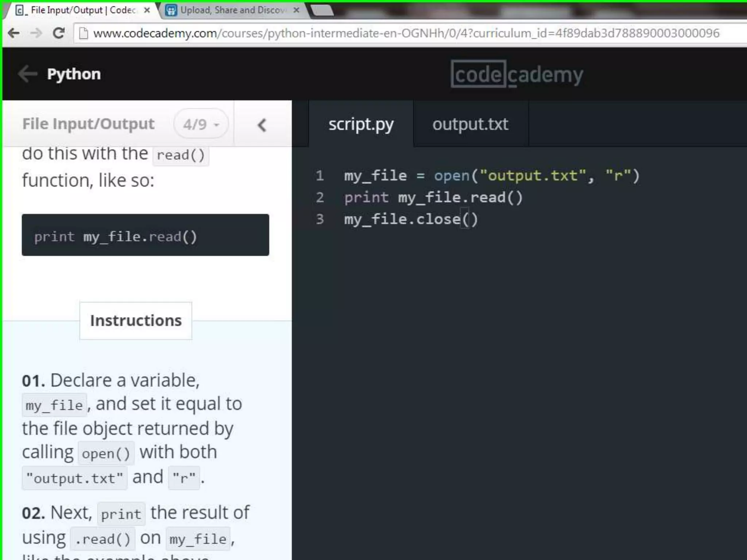Click line 1 of the code editor
The height and width of the screenshot is (560, 747).
(492, 176)
